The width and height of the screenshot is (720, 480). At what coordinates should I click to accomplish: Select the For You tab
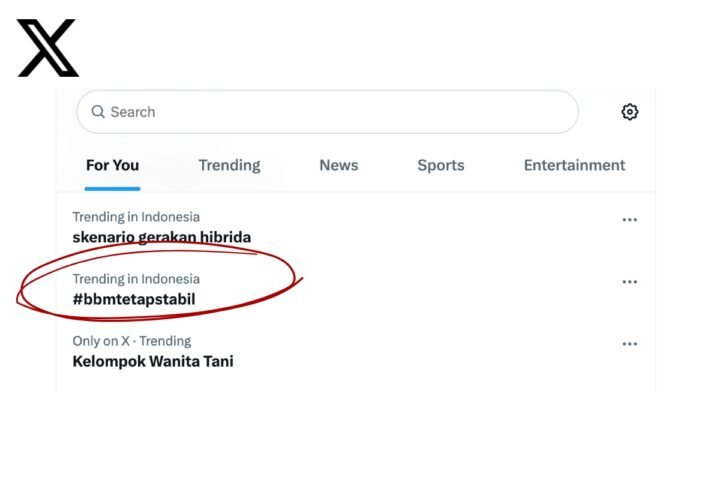point(112,165)
